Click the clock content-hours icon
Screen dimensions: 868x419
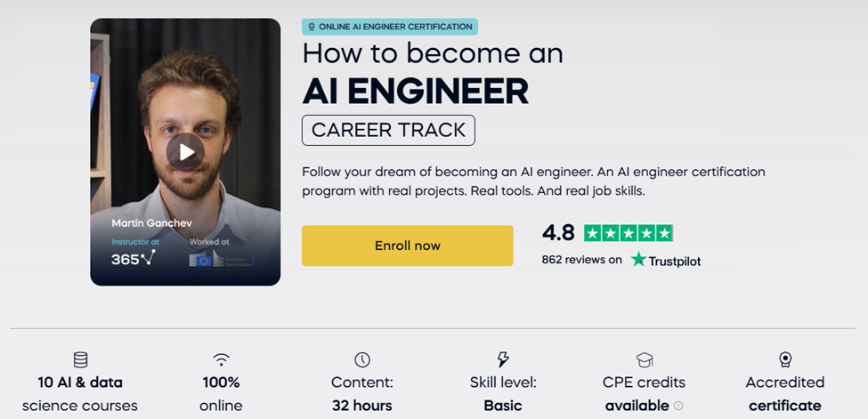361,359
